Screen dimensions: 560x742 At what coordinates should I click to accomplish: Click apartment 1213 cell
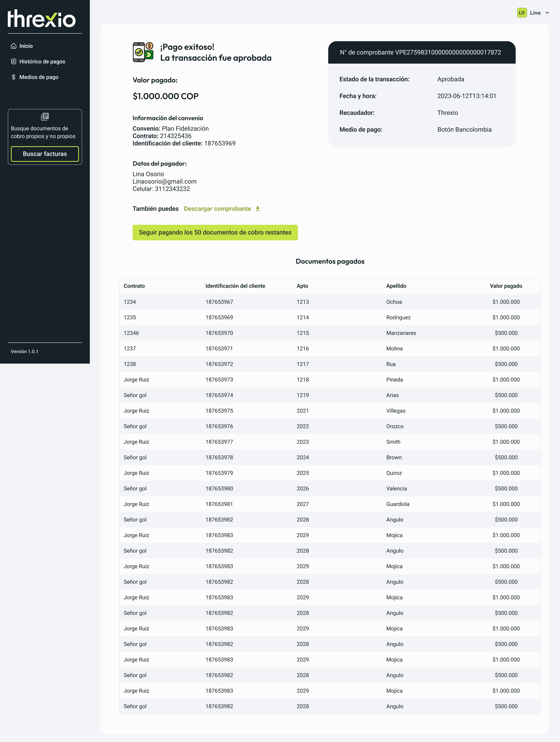303,302
